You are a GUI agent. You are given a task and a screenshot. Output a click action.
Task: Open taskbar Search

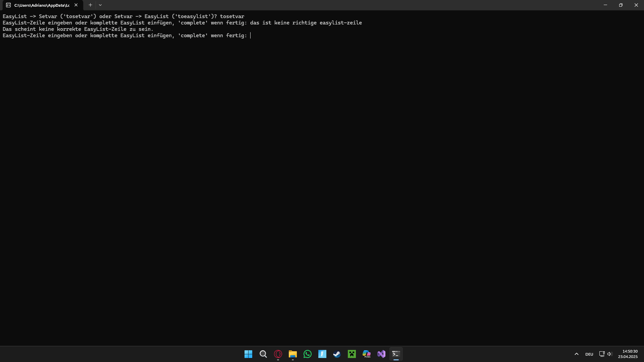(263, 354)
